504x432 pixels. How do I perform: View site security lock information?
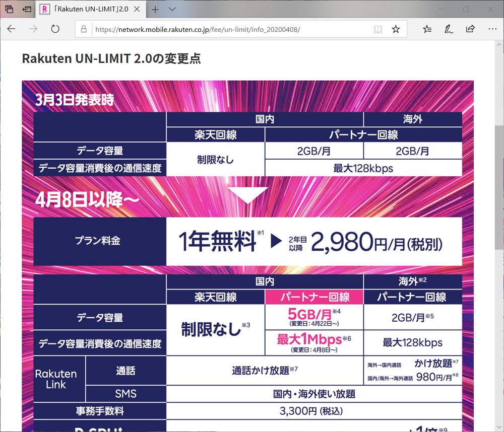coord(84,29)
